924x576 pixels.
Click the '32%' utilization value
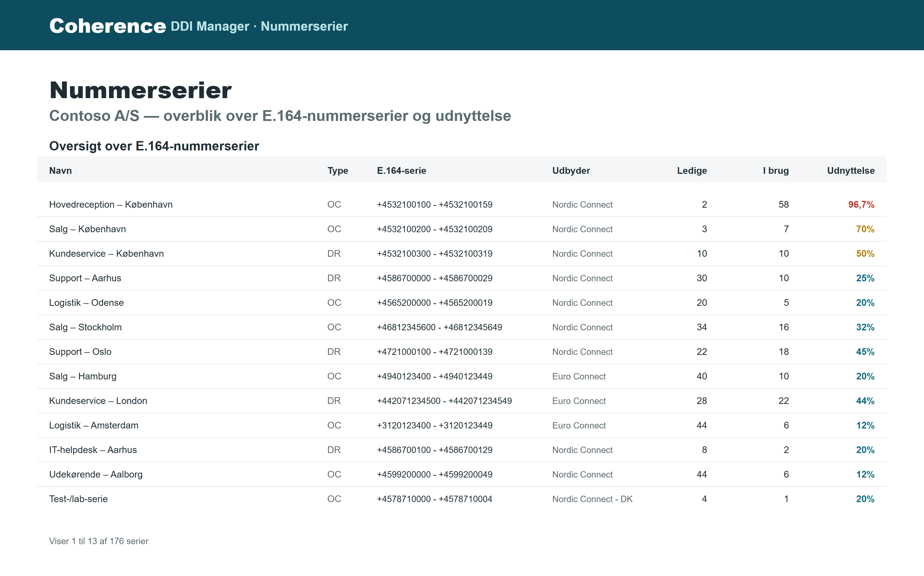865,327
